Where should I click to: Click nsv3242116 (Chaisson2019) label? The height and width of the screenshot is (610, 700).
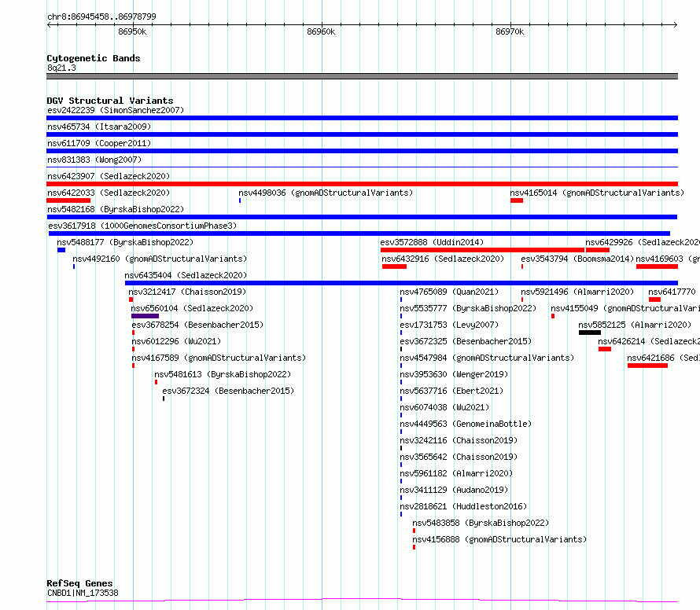tap(459, 440)
